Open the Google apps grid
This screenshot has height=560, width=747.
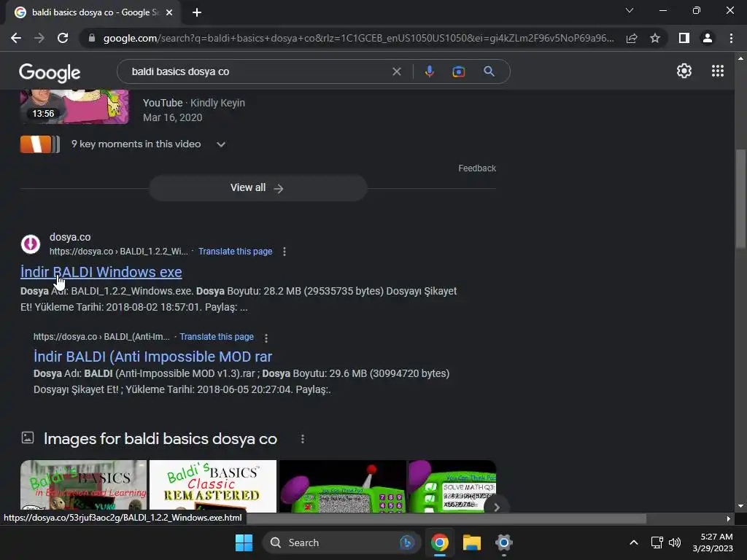click(718, 71)
